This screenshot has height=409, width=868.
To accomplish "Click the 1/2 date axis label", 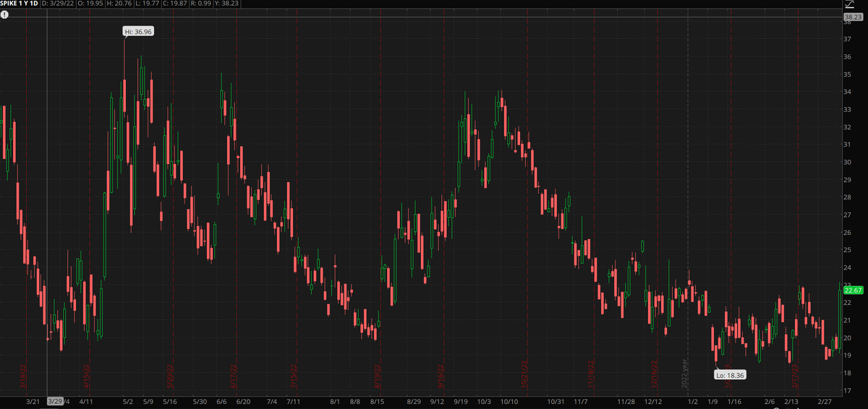I will coord(692,401).
